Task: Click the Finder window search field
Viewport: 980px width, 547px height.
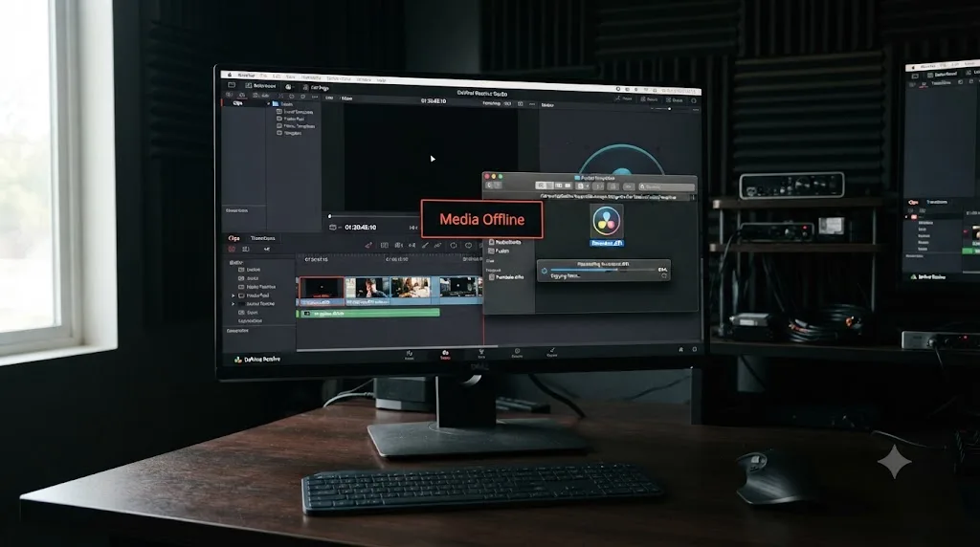Action: pos(666,186)
